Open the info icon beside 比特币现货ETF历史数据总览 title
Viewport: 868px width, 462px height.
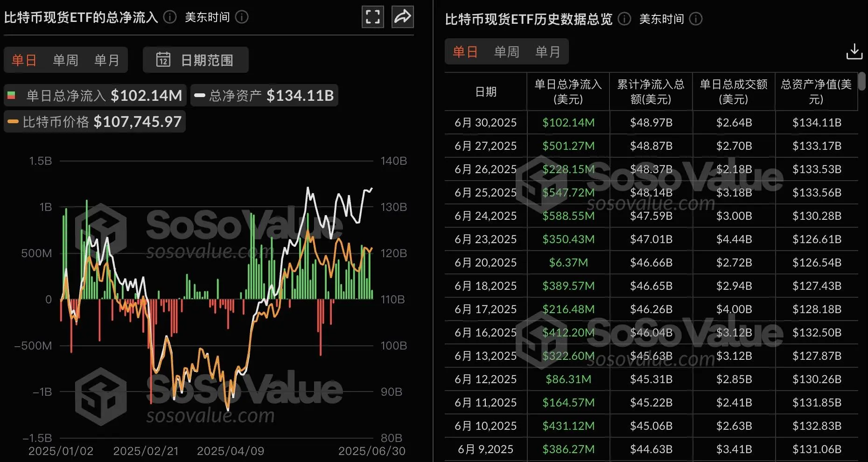coord(623,19)
